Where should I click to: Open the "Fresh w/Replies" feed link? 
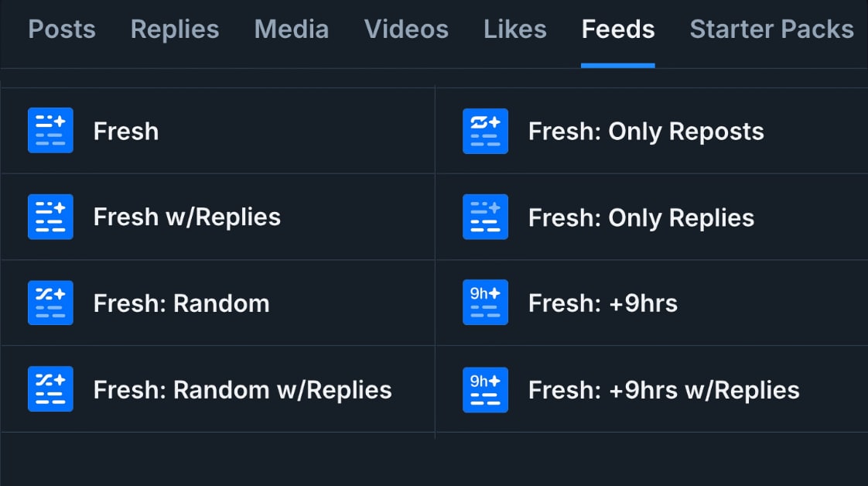pos(187,217)
